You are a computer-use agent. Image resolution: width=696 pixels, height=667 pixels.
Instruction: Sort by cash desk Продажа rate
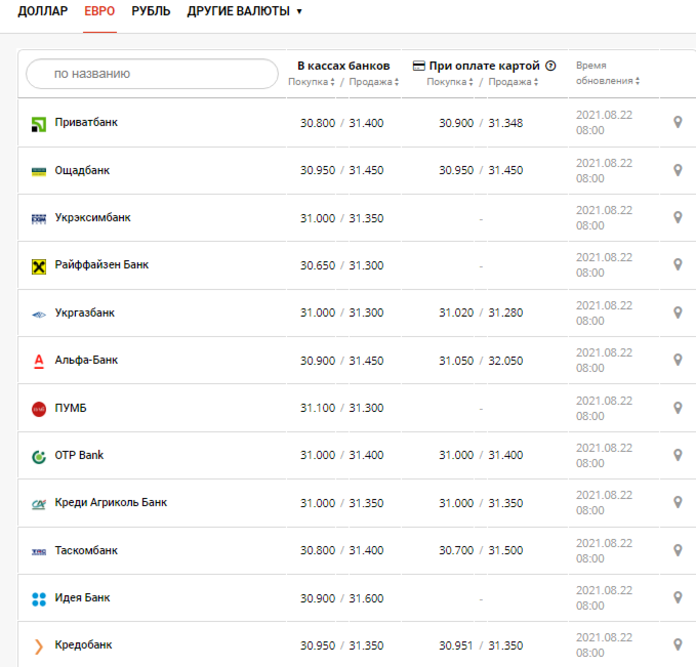(374, 82)
